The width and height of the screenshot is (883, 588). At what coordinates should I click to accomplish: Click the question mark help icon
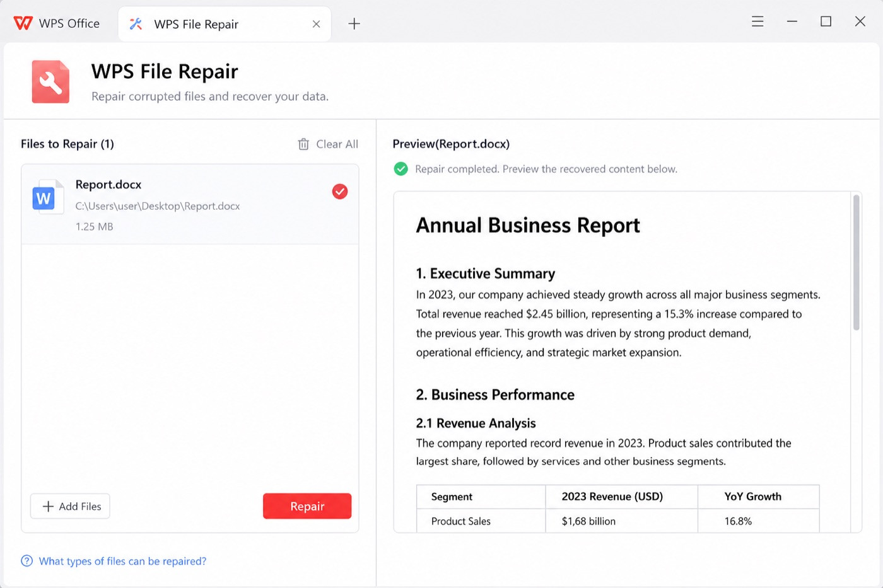26,561
